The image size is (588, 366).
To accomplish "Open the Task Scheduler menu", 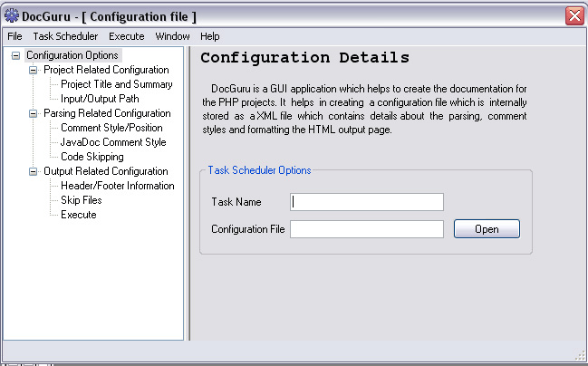I will (x=65, y=36).
